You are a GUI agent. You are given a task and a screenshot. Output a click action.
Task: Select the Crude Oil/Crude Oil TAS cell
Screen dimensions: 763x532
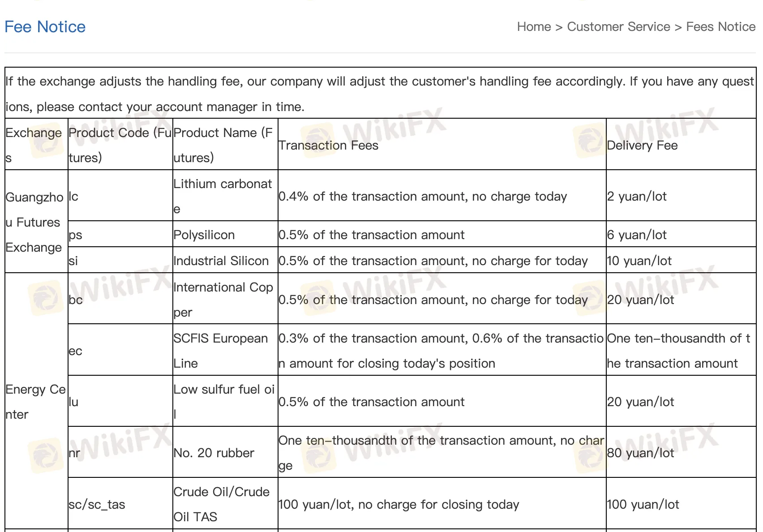[x=222, y=504]
